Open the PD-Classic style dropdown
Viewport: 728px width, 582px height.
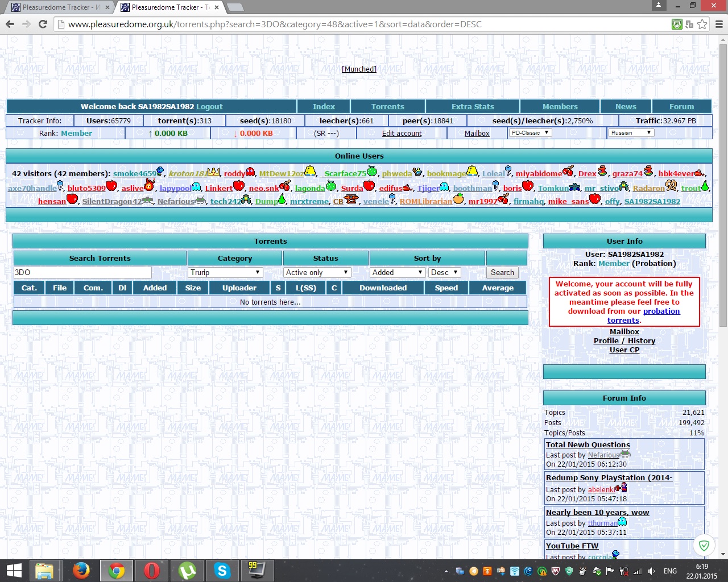530,132
